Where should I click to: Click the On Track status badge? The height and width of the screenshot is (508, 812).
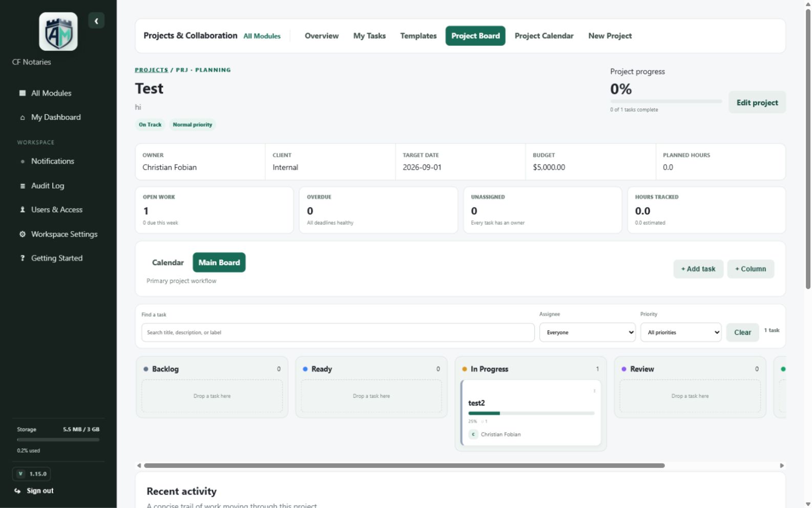click(150, 125)
